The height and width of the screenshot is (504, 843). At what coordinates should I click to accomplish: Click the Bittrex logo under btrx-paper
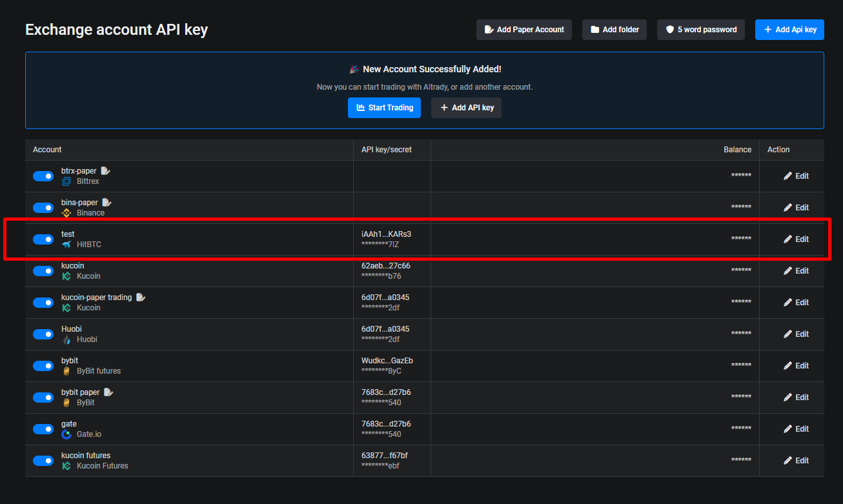[66, 181]
